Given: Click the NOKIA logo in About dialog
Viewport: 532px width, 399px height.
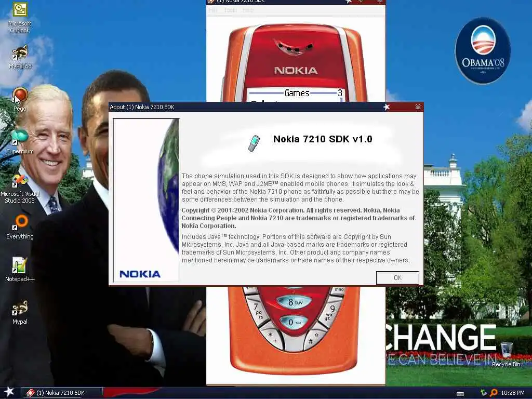Looking at the screenshot, I should 140,274.
